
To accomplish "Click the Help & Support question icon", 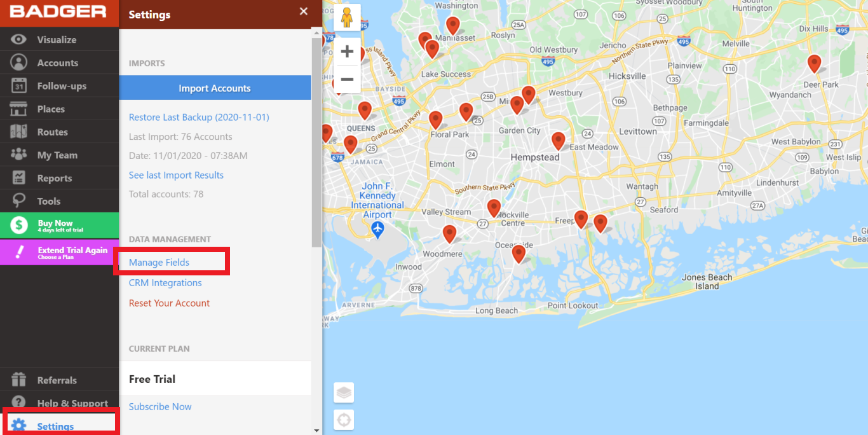I will point(19,403).
